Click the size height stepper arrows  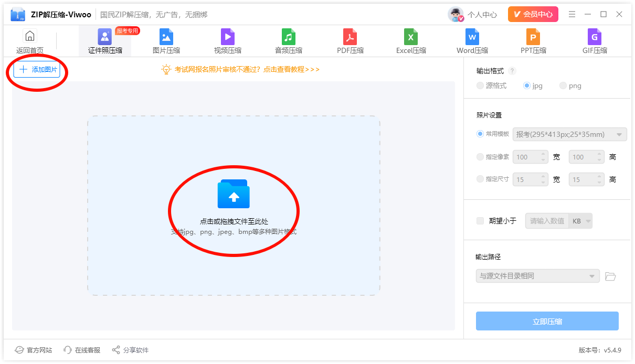(599, 179)
